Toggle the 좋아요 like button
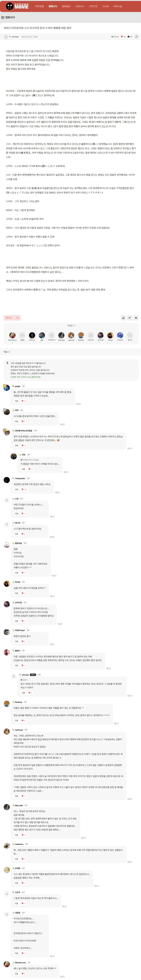Viewport: 141px width, 980px height. point(12,318)
